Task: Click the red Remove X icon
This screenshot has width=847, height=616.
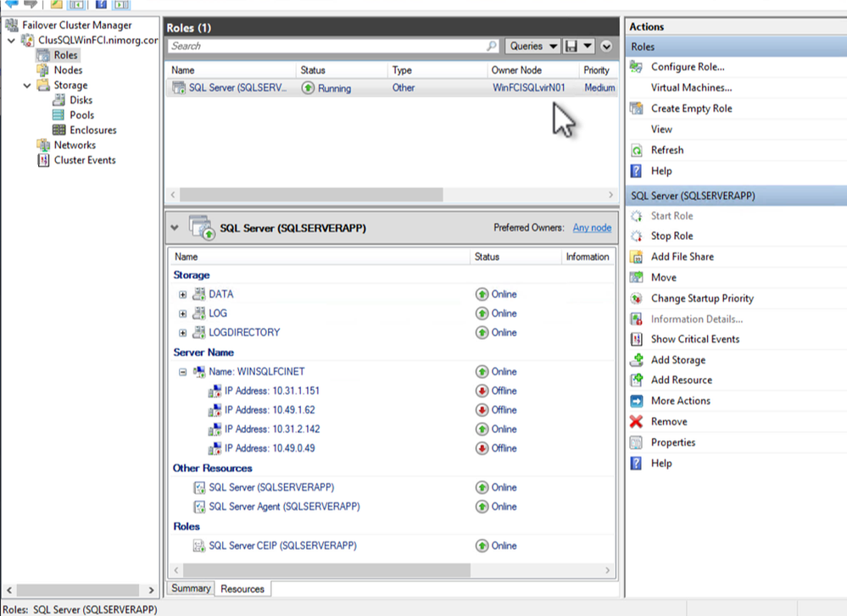Action: point(637,422)
